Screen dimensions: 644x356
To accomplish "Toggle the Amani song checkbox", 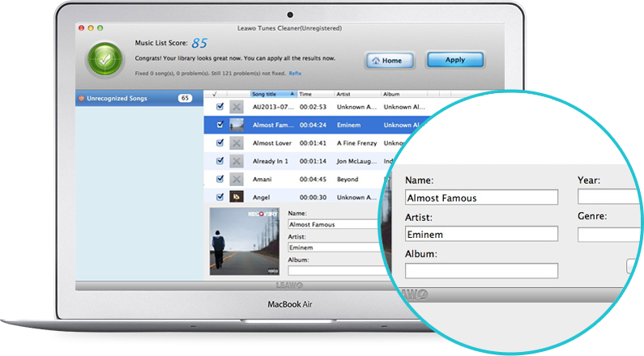I will pos(220,179).
